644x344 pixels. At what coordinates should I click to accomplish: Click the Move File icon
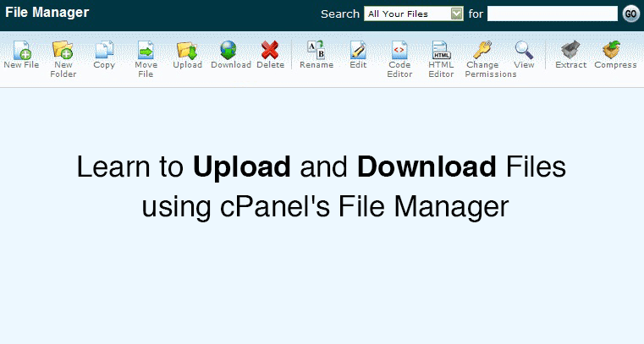(146, 51)
